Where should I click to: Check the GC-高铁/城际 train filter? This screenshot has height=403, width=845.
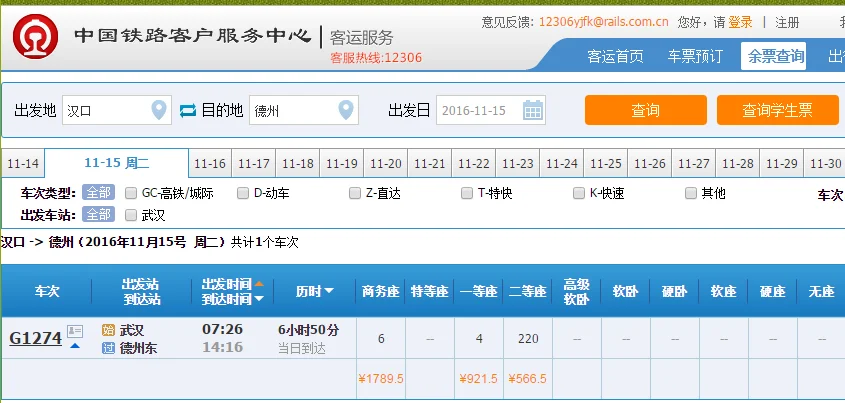(130, 193)
